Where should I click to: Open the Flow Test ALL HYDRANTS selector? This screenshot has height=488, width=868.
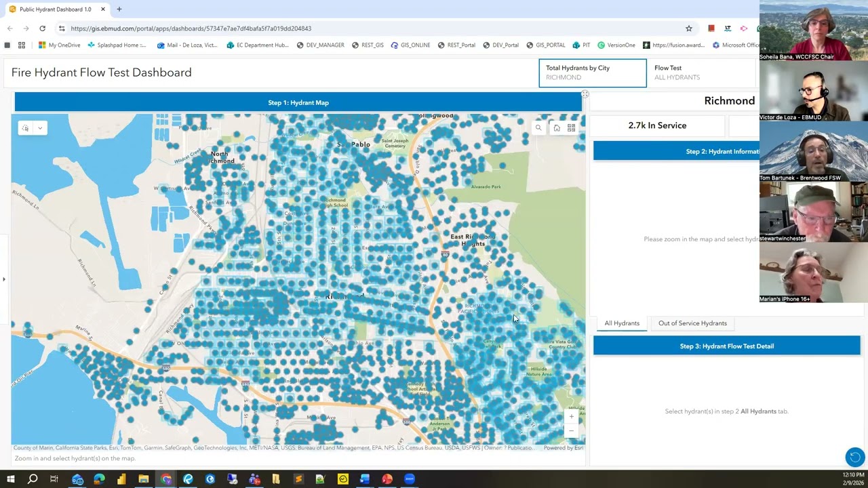click(701, 73)
